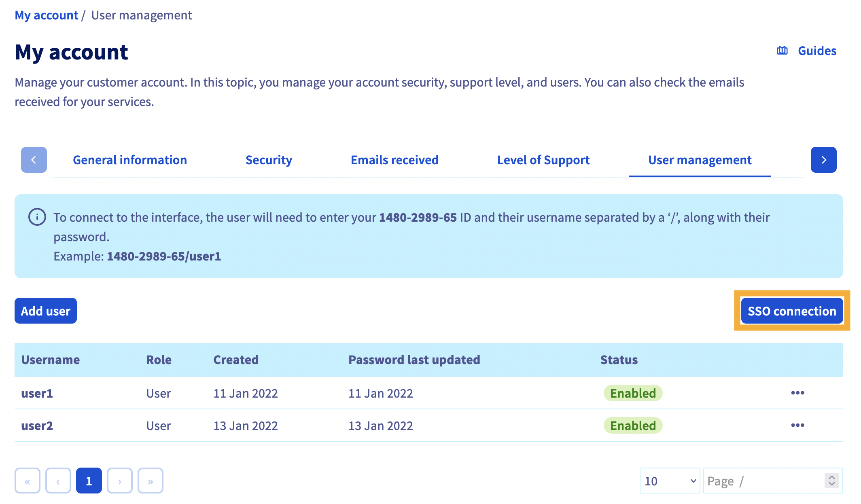The width and height of the screenshot is (861, 504).
Task: Open the Guides book icon
Action: coord(782,51)
